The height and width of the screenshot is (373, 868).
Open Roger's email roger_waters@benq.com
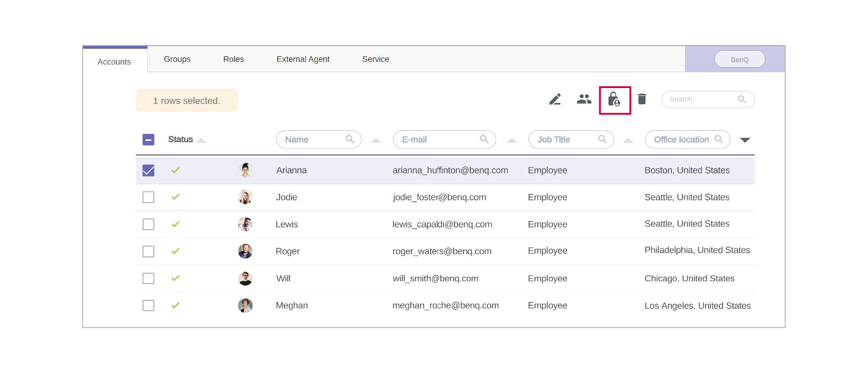coord(441,252)
